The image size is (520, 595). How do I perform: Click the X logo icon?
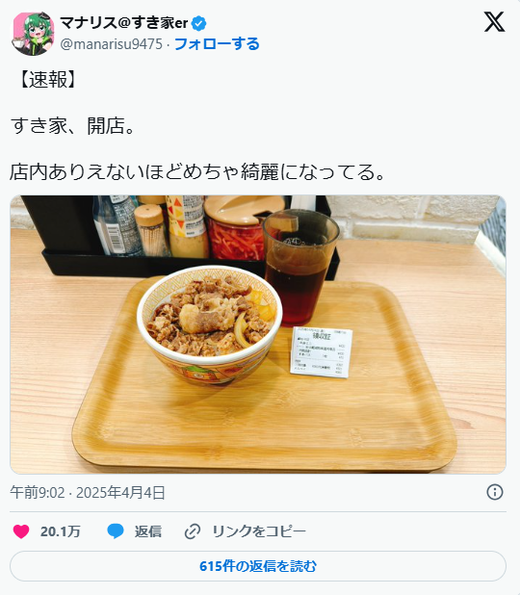(494, 22)
